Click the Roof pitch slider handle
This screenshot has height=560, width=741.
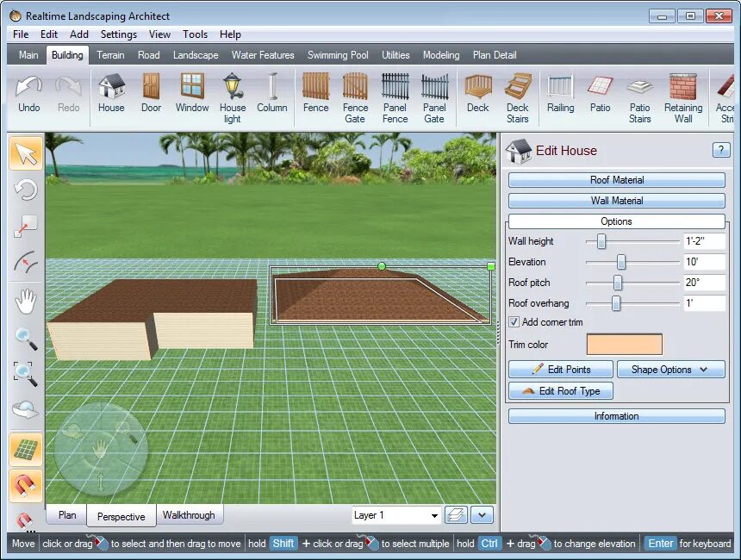(618, 283)
